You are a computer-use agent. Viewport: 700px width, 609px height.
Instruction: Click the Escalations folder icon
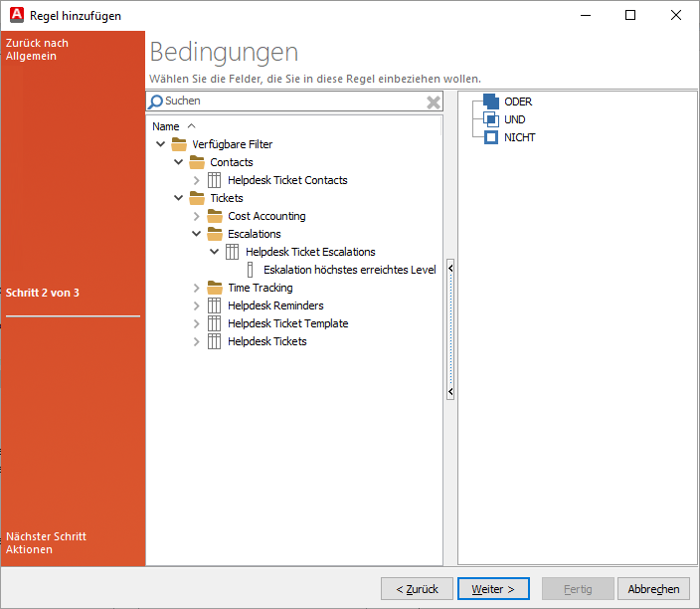click(x=215, y=234)
